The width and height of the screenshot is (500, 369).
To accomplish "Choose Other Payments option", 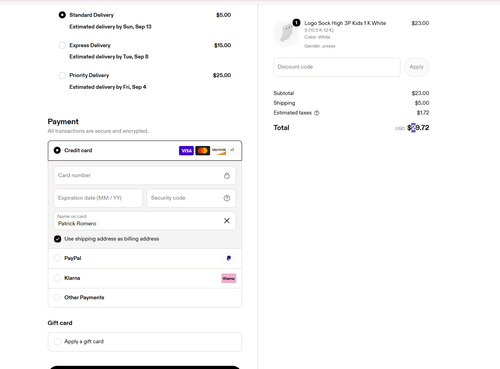I will tap(57, 297).
